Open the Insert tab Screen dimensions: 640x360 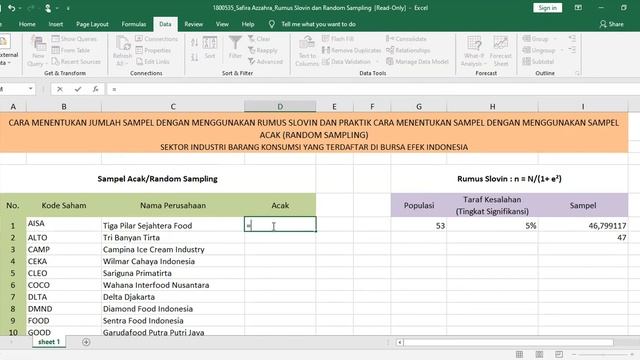click(x=56, y=24)
